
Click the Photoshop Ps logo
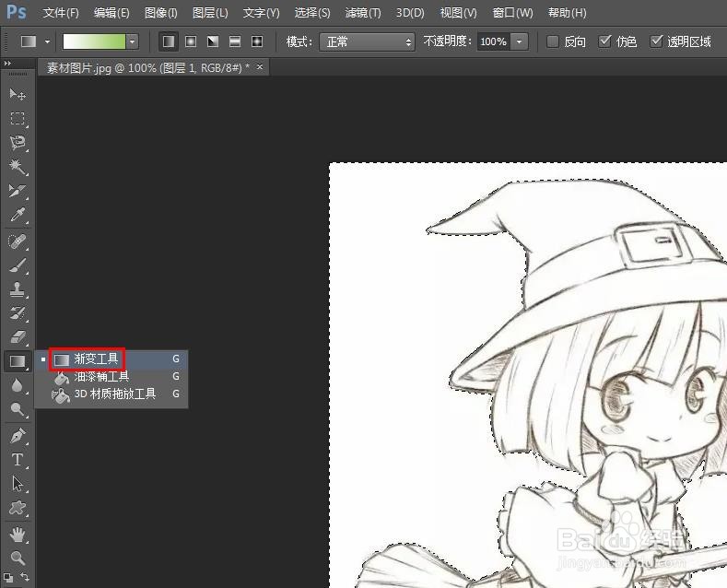point(17,12)
